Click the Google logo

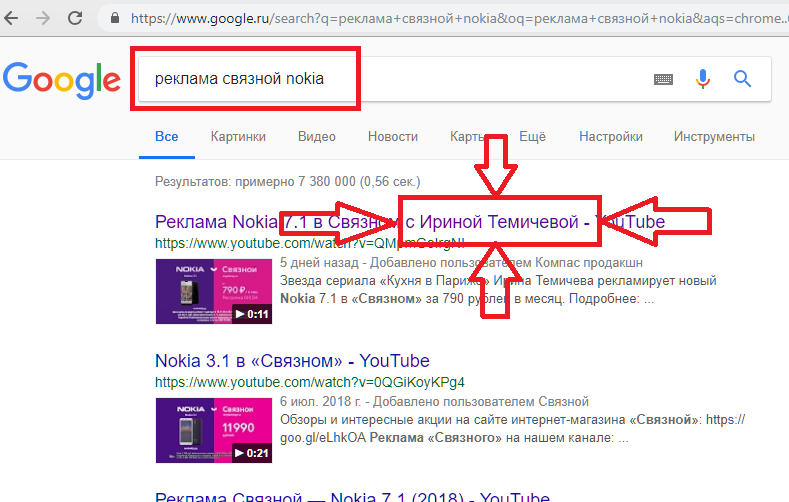pyautogui.click(x=62, y=80)
